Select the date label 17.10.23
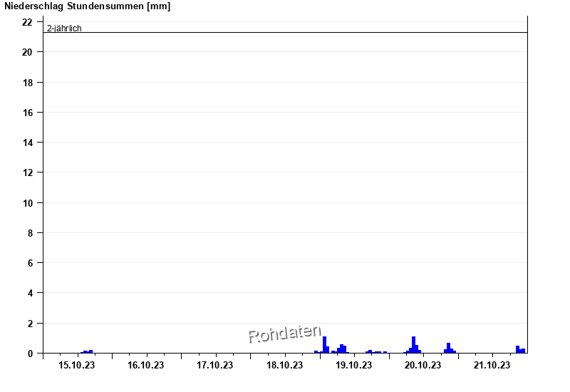 tap(215, 365)
